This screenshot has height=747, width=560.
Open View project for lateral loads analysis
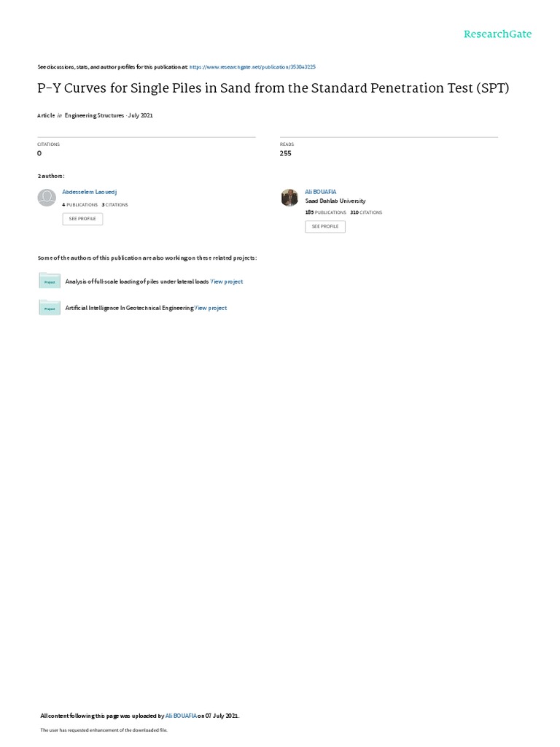(227, 282)
